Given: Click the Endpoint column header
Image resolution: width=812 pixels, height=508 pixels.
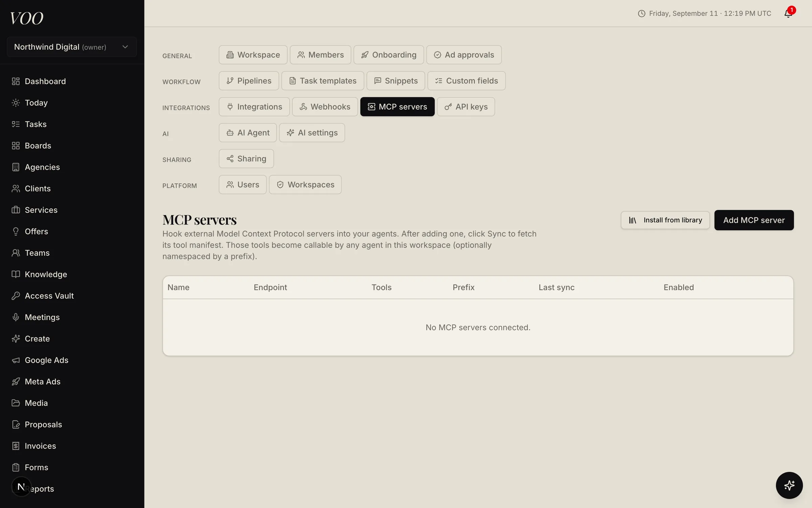Looking at the screenshot, I should coord(270,287).
